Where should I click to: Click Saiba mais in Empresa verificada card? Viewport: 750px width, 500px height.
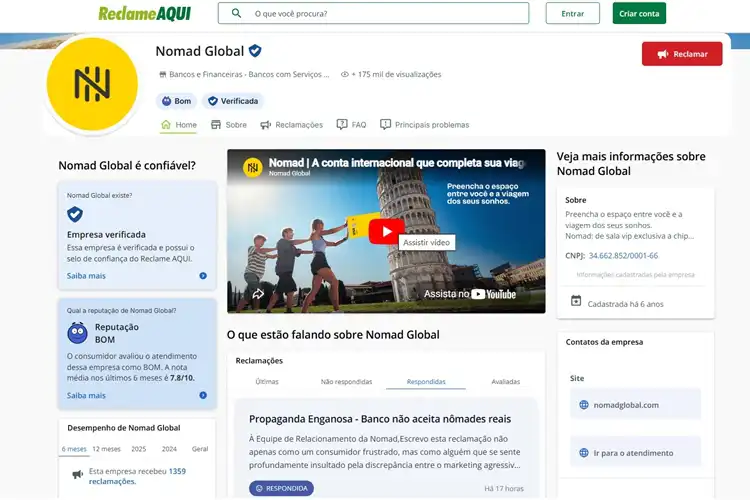coord(86,276)
